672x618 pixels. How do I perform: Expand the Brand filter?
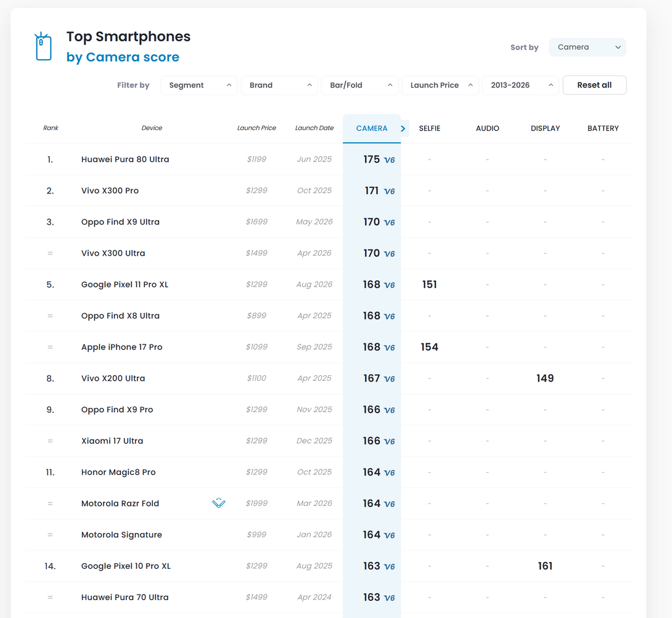pos(279,85)
